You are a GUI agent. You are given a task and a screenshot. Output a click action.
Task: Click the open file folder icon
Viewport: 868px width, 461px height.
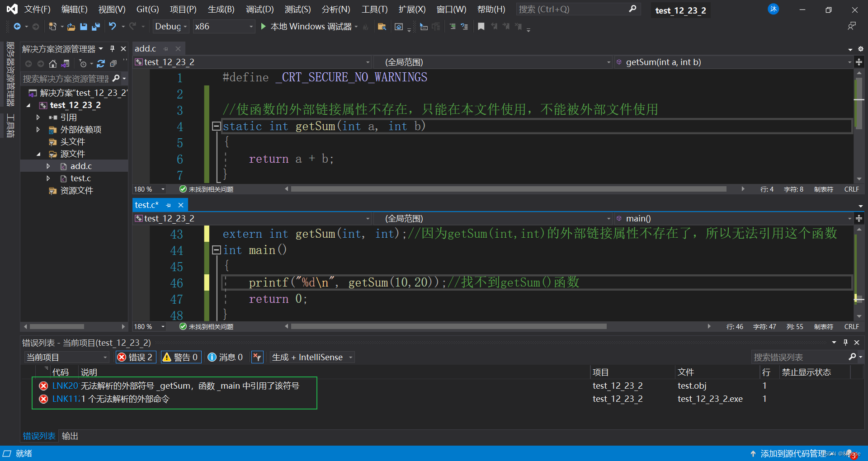click(71, 27)
